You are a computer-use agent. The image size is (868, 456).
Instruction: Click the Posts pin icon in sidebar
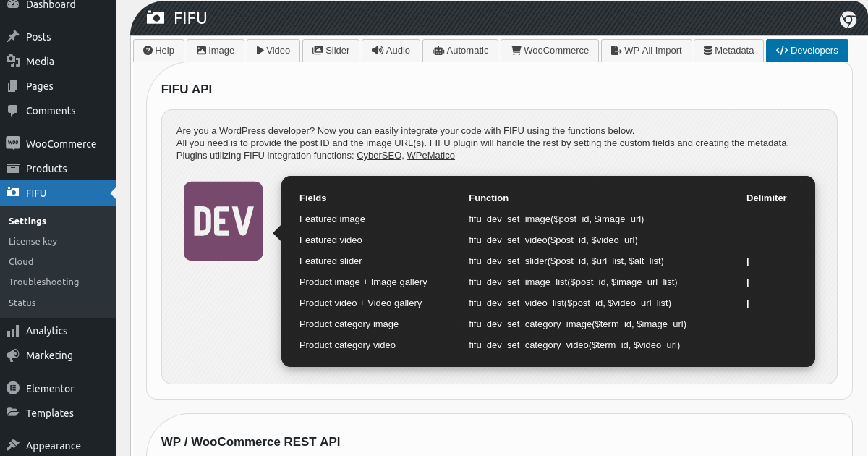13,37
